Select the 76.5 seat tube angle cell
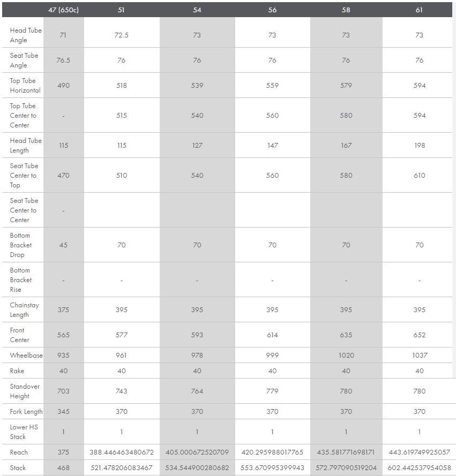Viewport: 456px width, 476px height. [x=63, y=61]
